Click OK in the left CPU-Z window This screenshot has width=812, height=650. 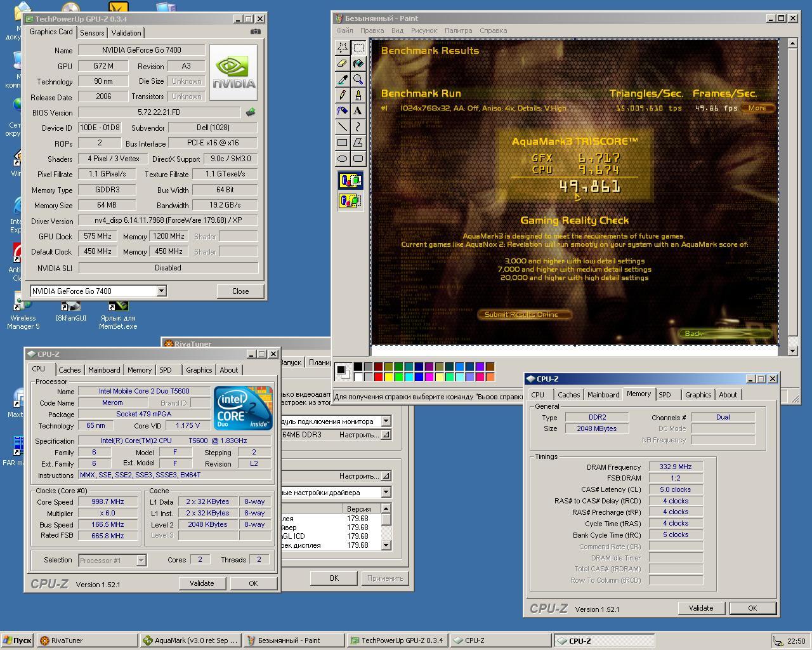point(253,583)
